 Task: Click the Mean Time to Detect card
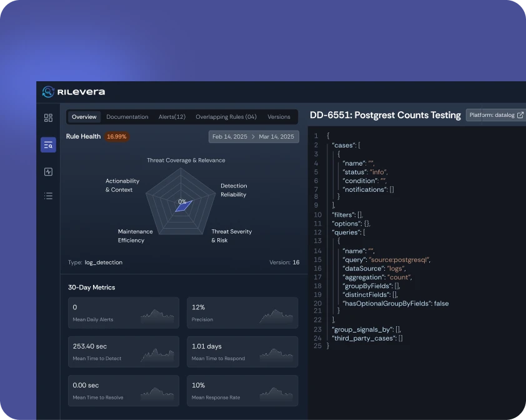(x=124, y=352)
